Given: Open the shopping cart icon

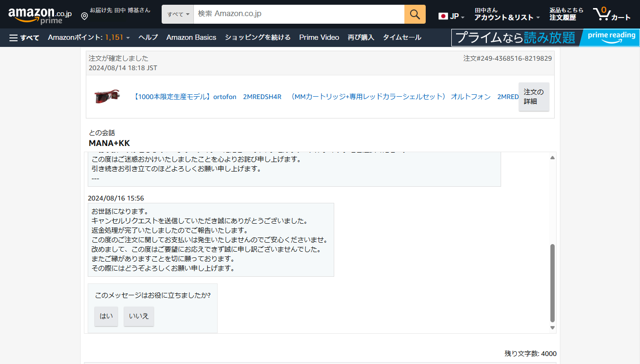Looking at the screenshot, I should coord(612,14).
